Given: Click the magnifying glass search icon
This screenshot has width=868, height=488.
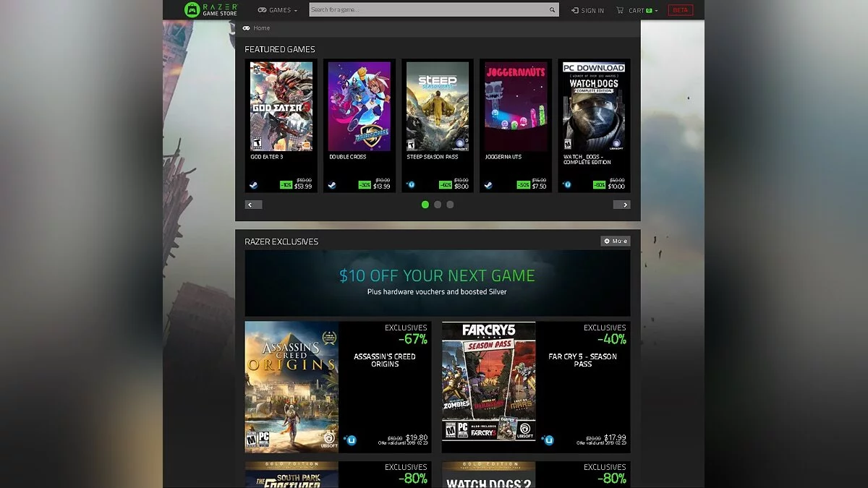Looking at the screenshot, I should [x=553, y=10].
